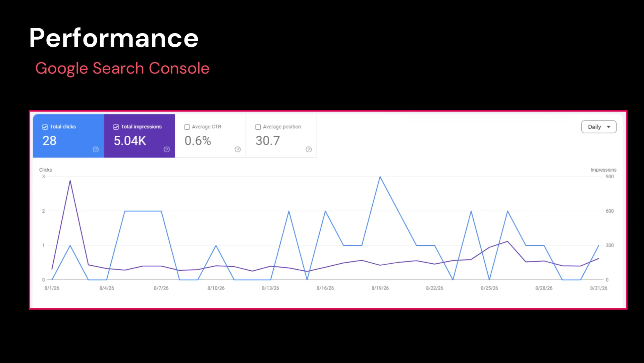Open help icon on Average position card
Viewport: 644px width, 363px height.
tap(309, 149)
